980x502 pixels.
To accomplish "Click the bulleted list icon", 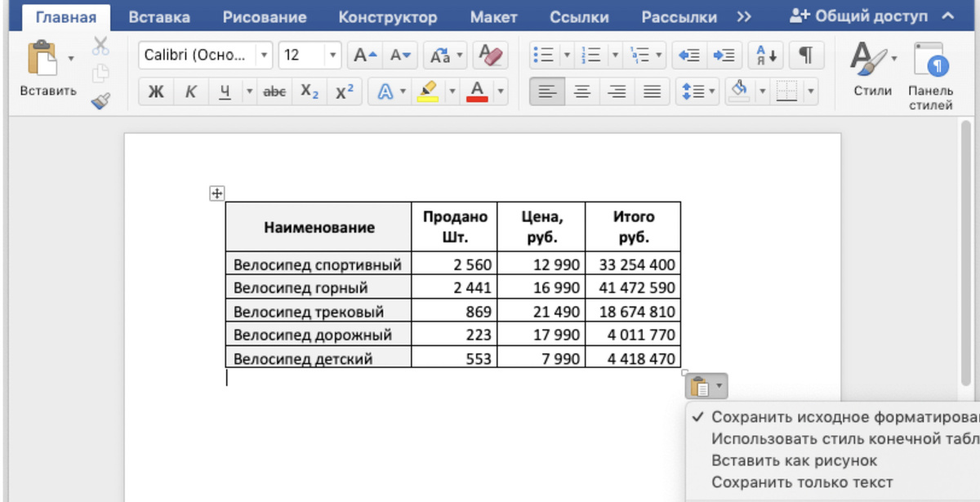I will click(543, 56).
